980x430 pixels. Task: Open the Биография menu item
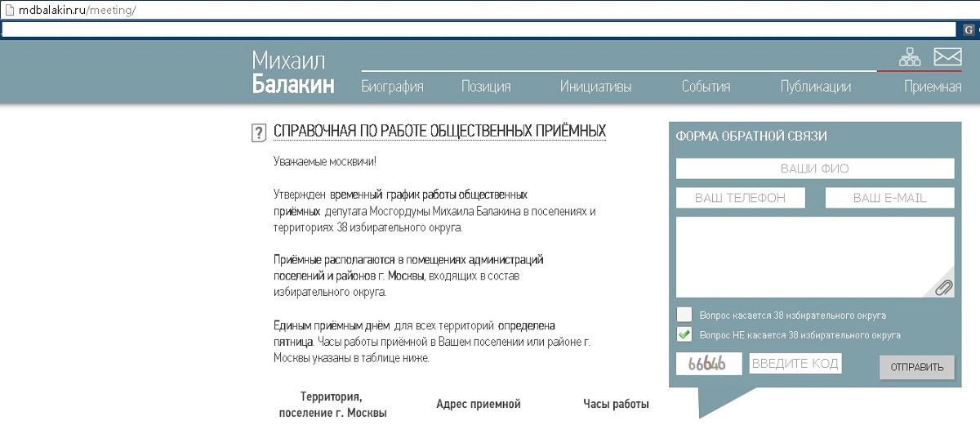click(x=392, y=87)
